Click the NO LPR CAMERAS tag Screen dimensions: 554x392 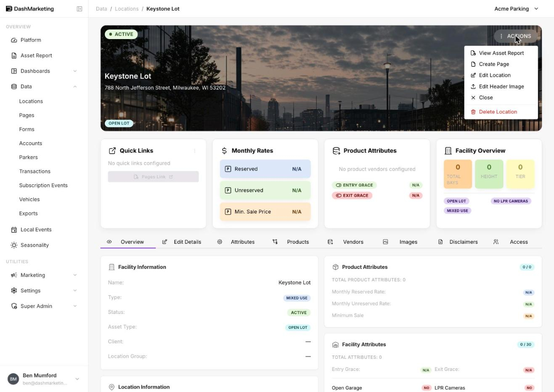pyautogui.click(x=511, y=201)
